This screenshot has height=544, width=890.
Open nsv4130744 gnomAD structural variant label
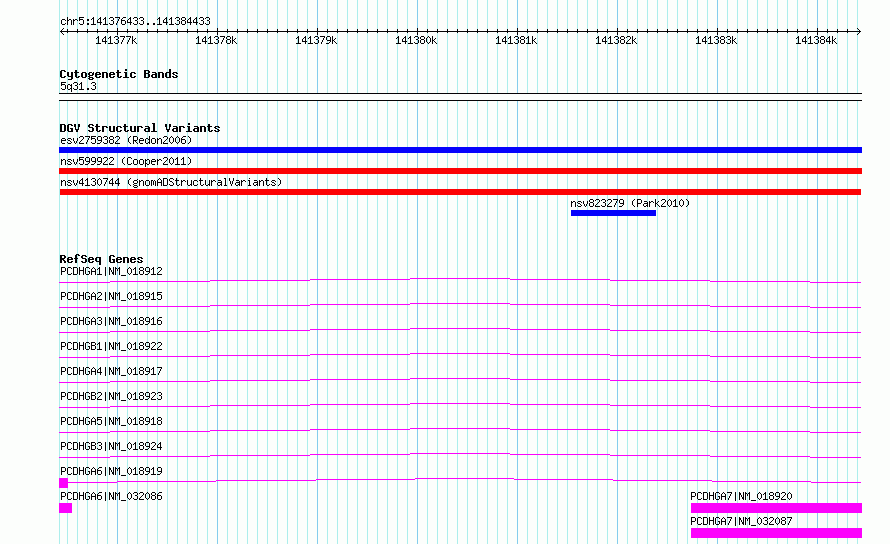[x=171, y=182]
